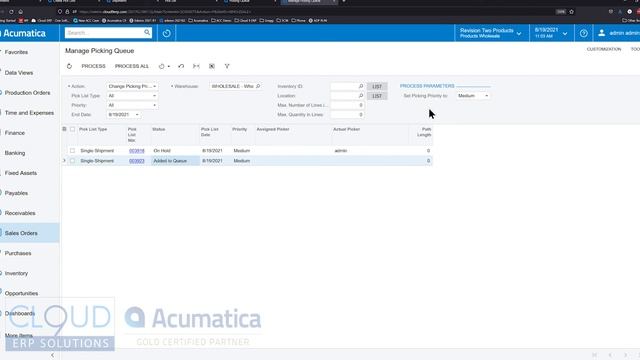
Task: Open Purchases workspace
Action: pos(18,253)
